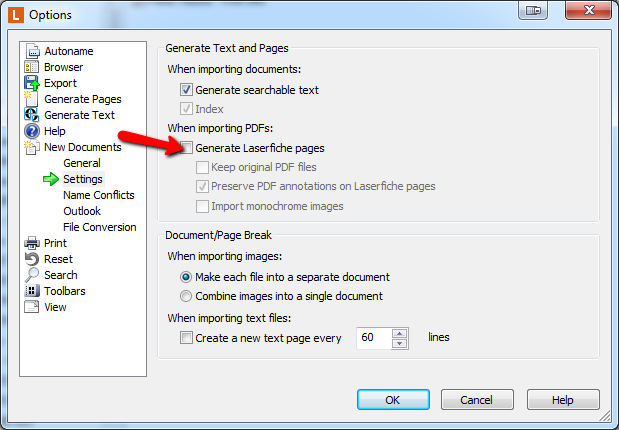Select the Print category label
Screen dimensions: 619x430
pos(55,243)
